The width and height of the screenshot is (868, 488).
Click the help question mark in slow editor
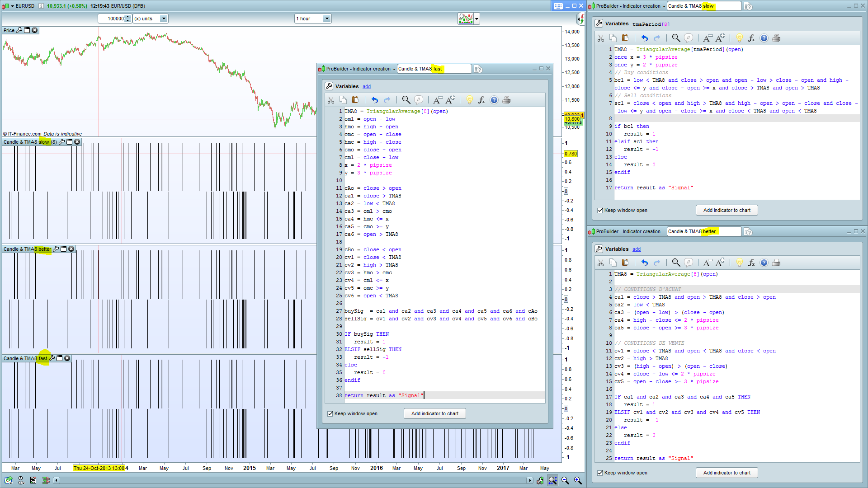coord(764,38)
